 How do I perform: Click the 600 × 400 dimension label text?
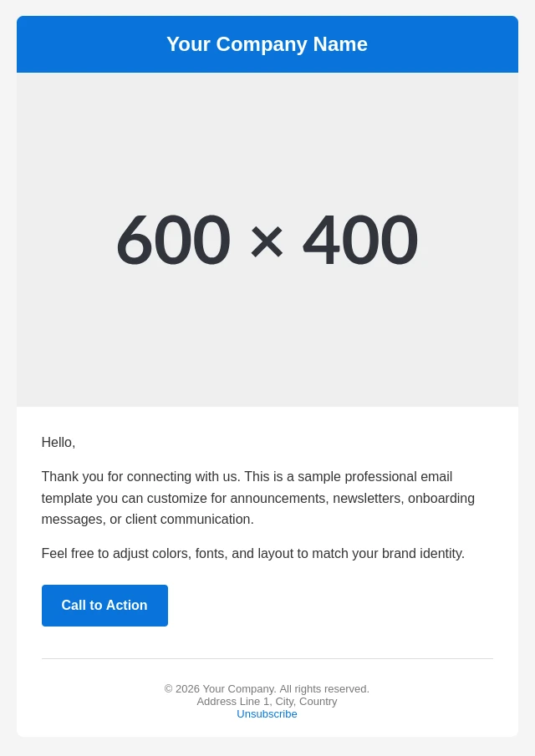point(267,240)
